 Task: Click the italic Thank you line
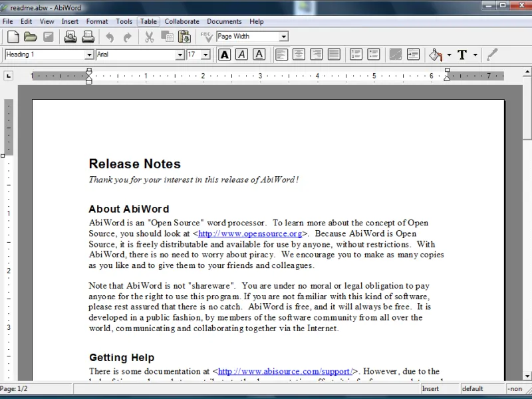point(194,180)
